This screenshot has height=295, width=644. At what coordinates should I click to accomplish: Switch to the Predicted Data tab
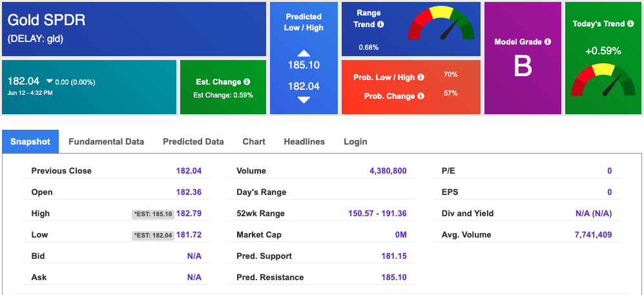pyautogui.click(x=193, y=141)
